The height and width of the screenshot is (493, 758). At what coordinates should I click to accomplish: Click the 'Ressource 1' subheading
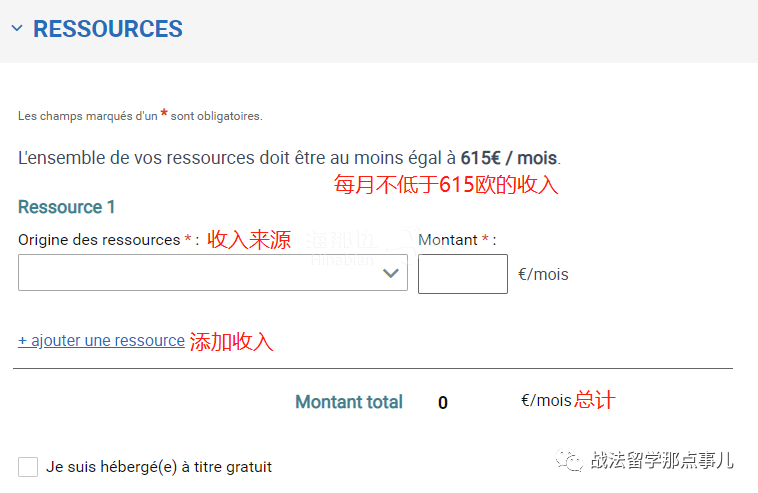coord(67,207)
